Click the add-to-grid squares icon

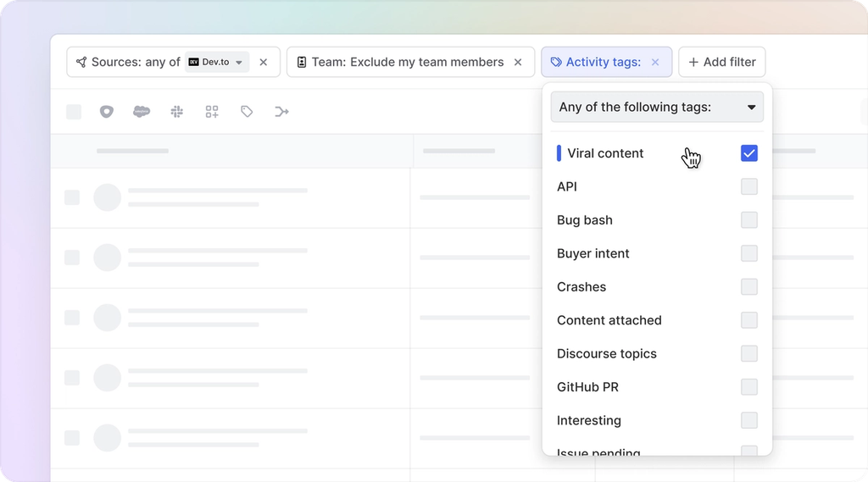click(212, 112)
